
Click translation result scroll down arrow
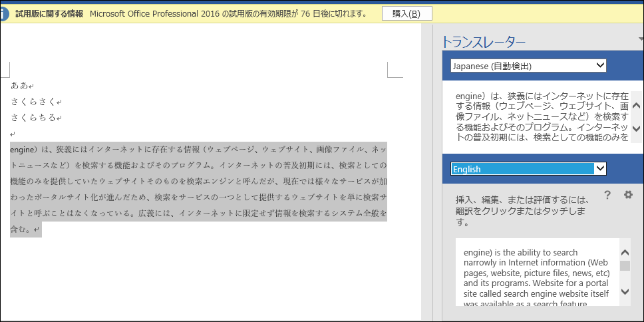pyautogui.click(x=625, y=292)
